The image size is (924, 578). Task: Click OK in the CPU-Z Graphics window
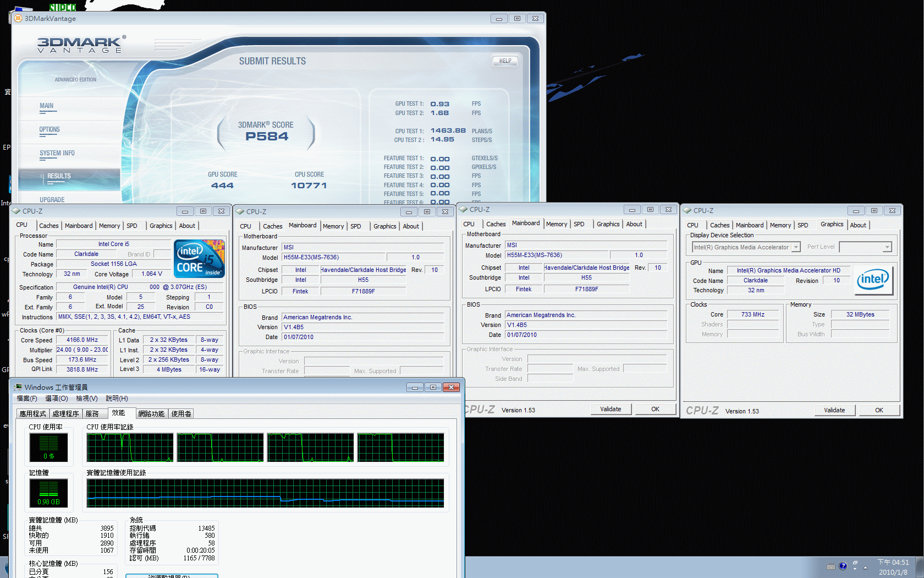coord(879,410)
